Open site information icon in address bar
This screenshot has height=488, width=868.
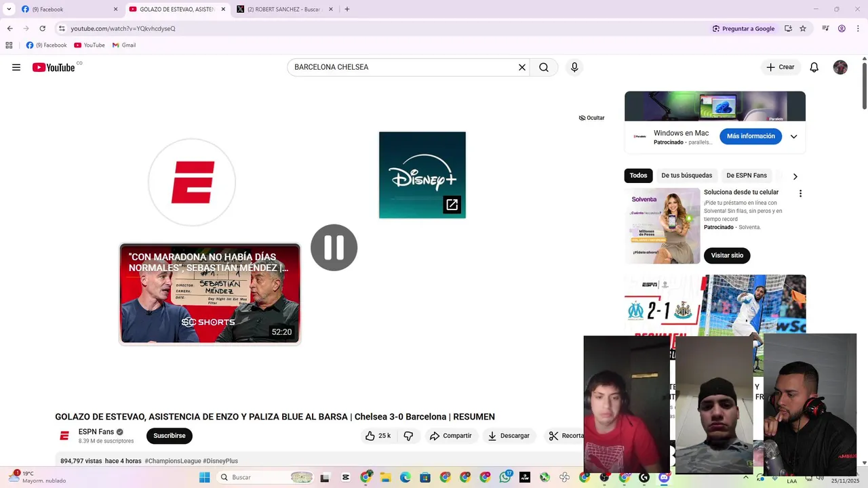pos(62,28)
